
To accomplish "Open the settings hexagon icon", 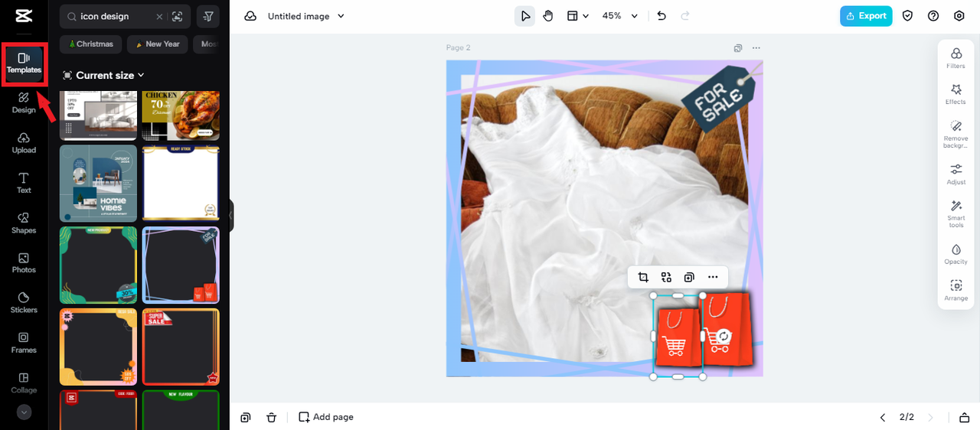I will click(959, 16).
